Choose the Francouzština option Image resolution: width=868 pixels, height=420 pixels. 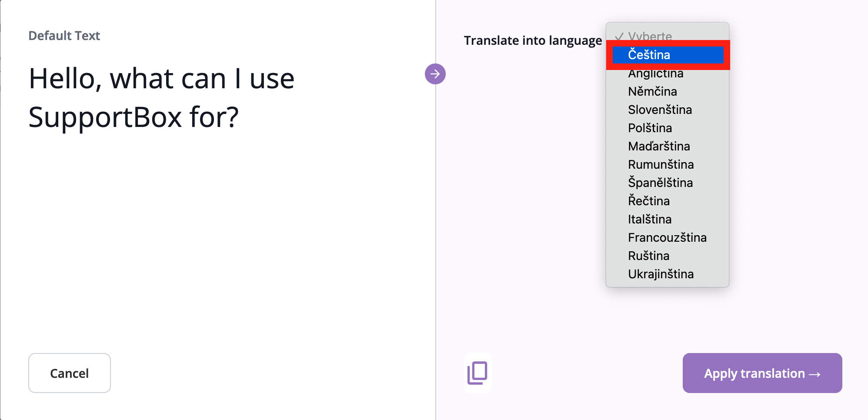click(667, 238)
